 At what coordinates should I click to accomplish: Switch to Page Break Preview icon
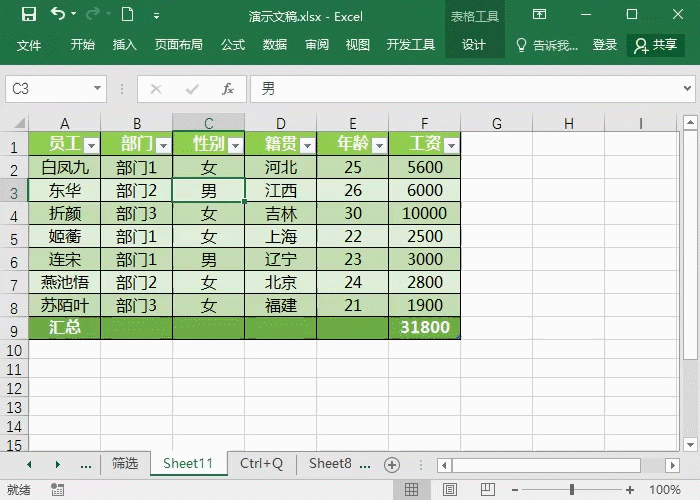click(487, 490)
